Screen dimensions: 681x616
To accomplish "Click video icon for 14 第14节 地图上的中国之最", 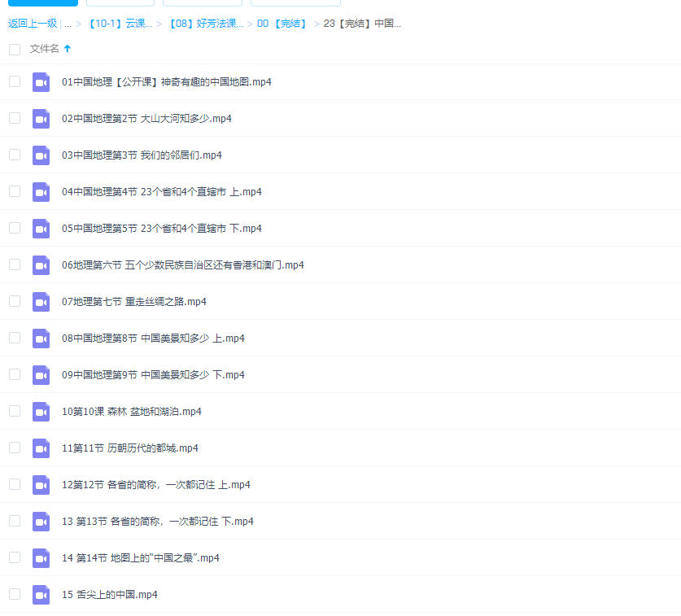I will (x=41, y=558).
